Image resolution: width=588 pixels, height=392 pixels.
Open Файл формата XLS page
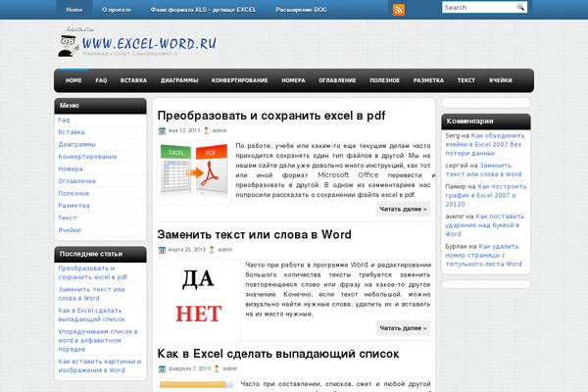pos(203,10)
